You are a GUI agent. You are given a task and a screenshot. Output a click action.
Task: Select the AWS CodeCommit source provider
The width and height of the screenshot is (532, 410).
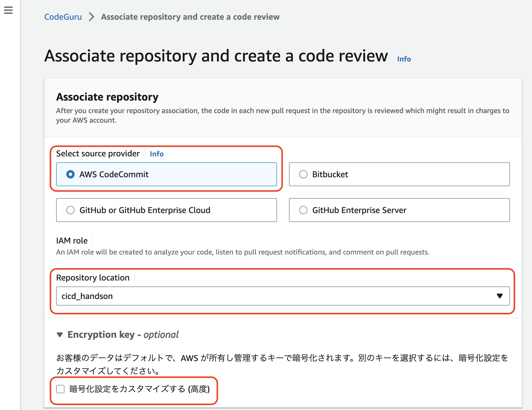coord(70,174)
